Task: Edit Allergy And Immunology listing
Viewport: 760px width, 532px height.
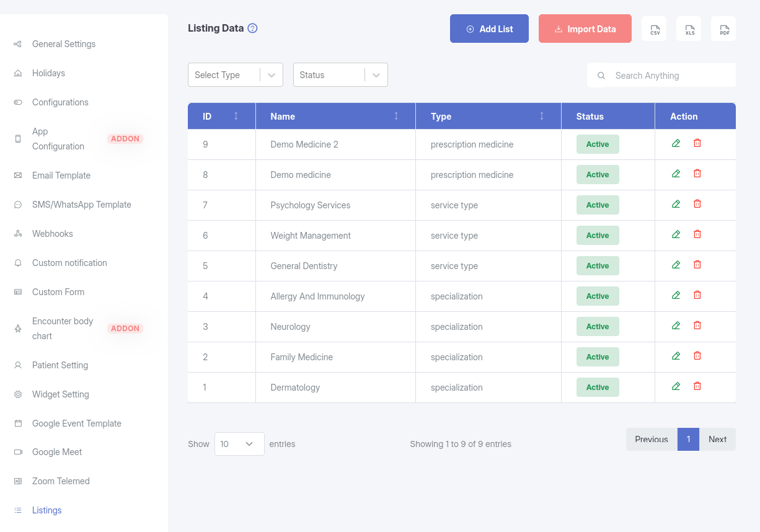Action: tap(676, 295)
